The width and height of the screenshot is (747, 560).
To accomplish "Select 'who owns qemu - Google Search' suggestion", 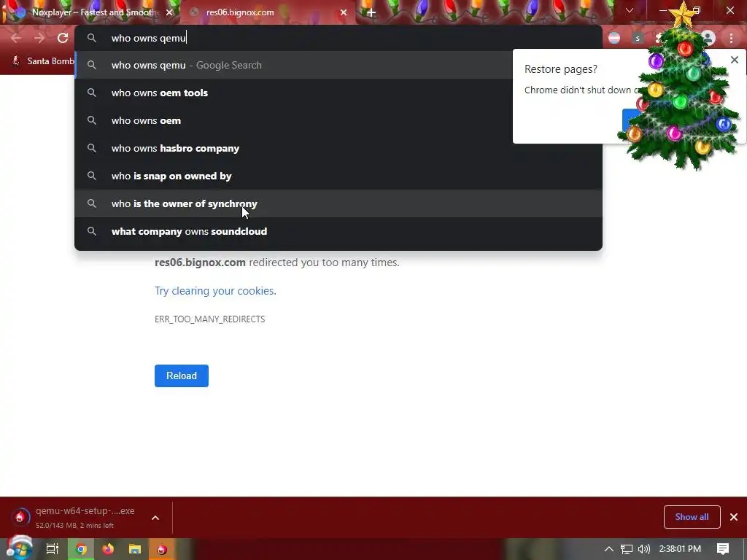I will tap(338, 65).
